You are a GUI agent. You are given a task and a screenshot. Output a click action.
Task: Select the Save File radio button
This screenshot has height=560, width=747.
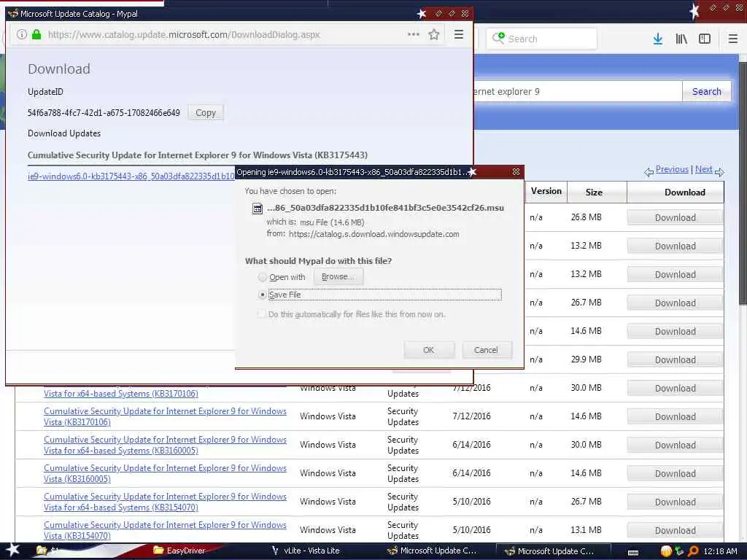tap(262, 295)
